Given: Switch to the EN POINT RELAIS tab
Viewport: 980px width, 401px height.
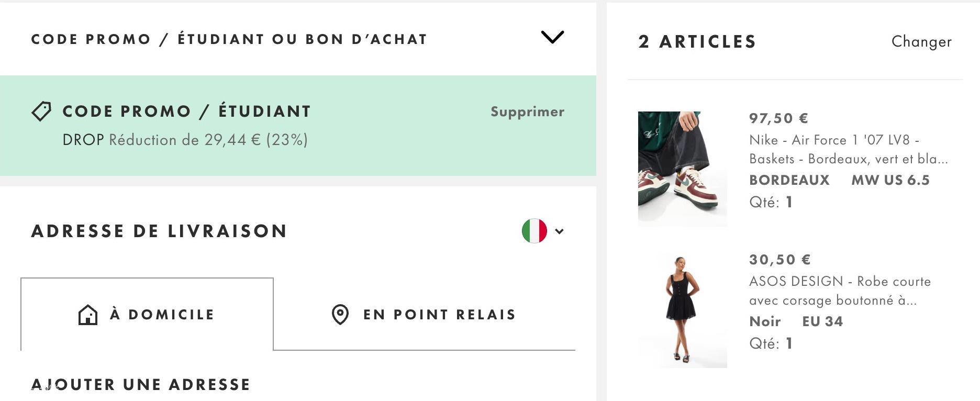Looking at the screenshot, I should pyautogui.click(x=424, y=314).
